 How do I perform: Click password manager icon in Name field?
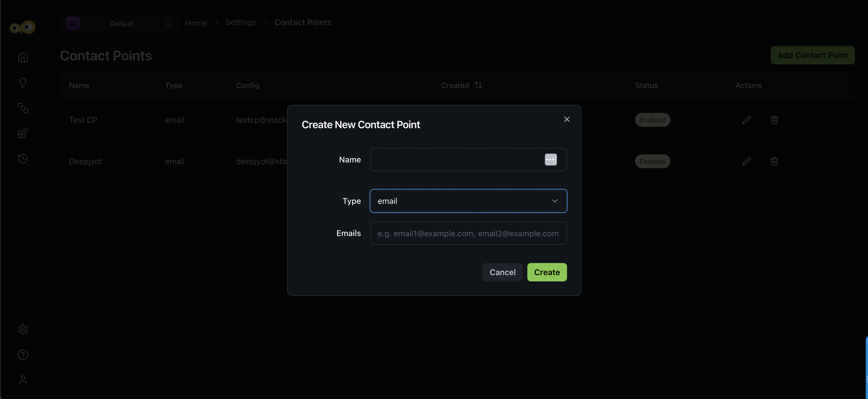(x=551, y=160)
